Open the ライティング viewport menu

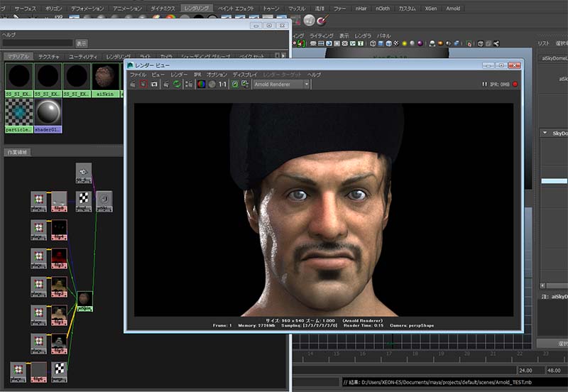(x=322, y=36)
